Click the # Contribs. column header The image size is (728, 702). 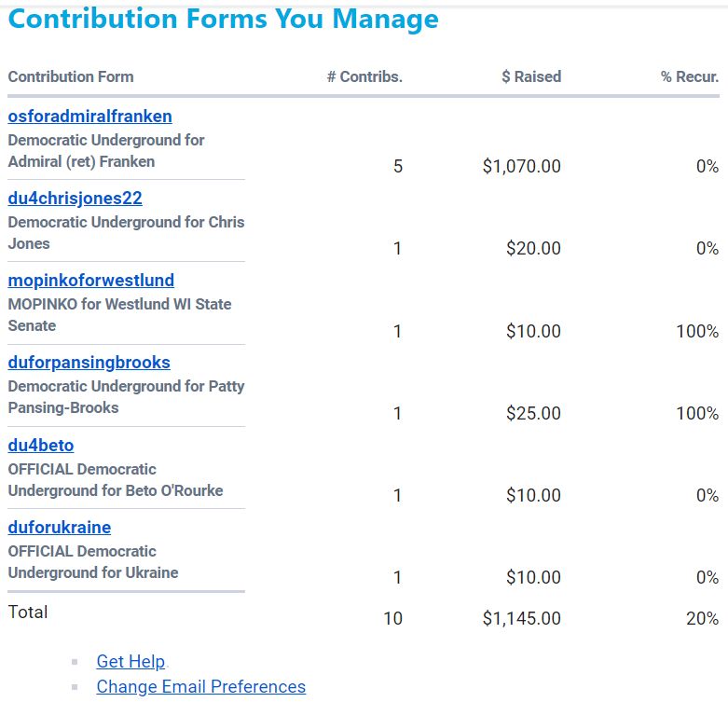364,77
